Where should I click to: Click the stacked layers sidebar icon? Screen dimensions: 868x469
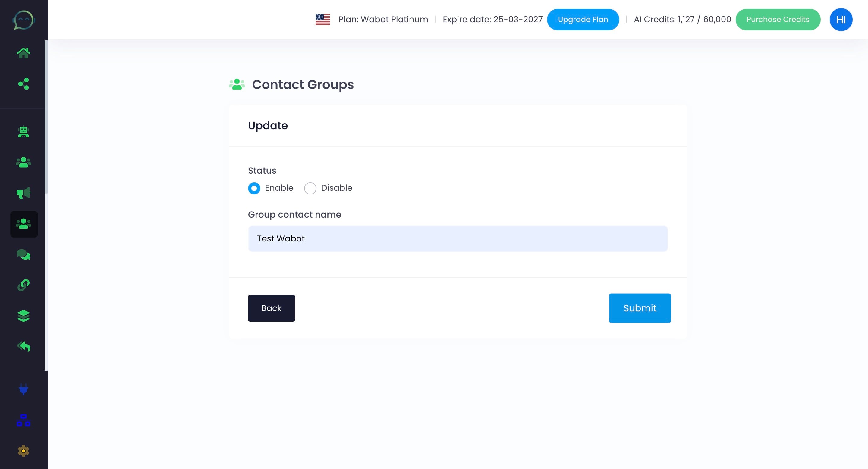click(23, 316)
